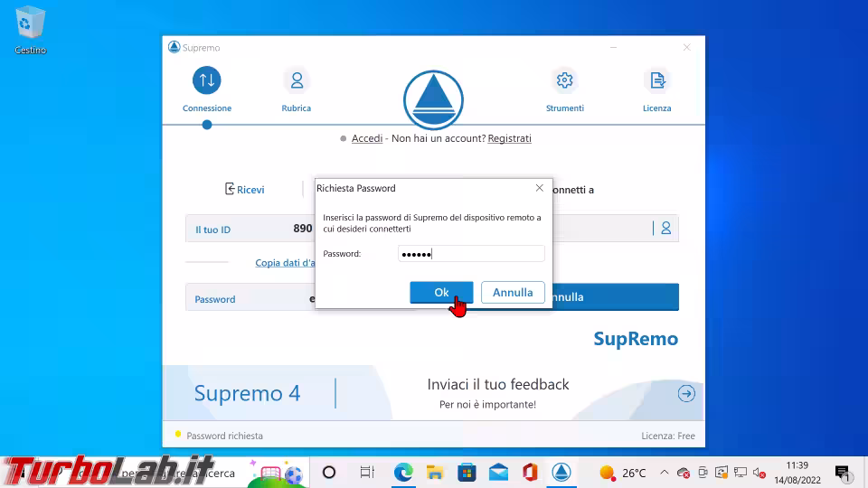Open the Licenza document icon

pos(657,80)
